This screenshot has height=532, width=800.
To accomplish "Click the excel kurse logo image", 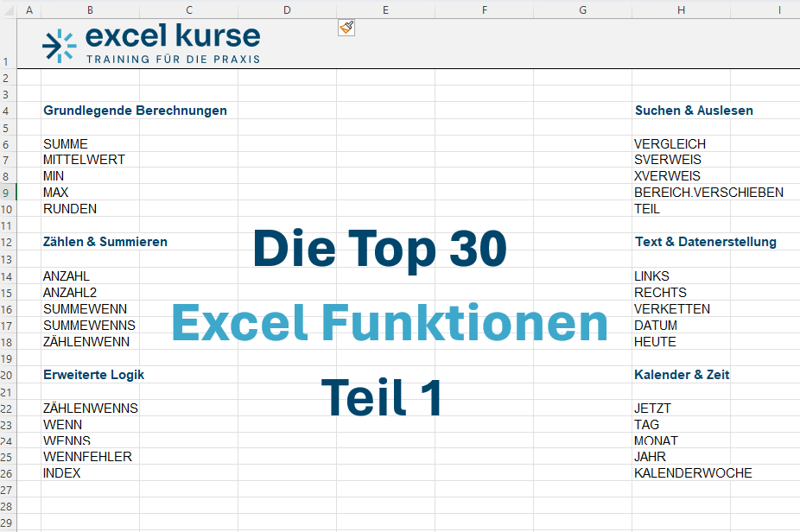I will point(151,44).
